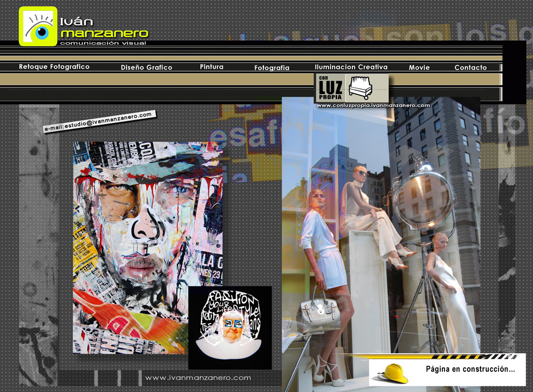Click the comunicación visual tagline
Screen dimensions: 533x392
(103, 43)
